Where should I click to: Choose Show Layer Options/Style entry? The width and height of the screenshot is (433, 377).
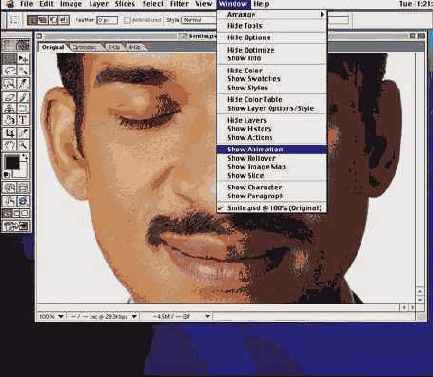click(x=271, y=108)
